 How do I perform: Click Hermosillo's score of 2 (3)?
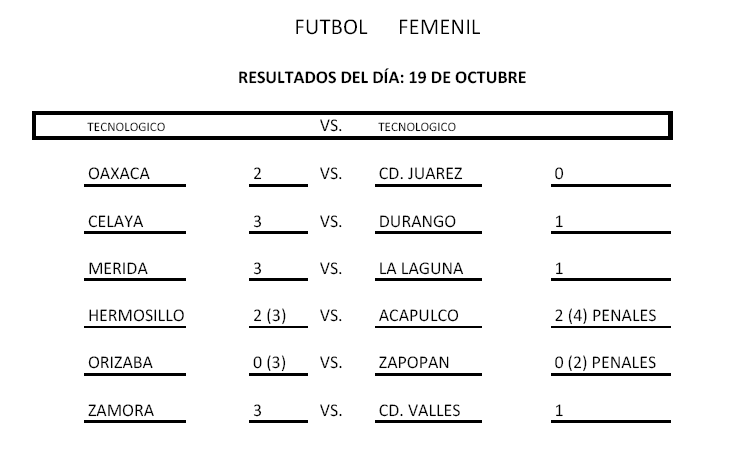coord(270,316)
